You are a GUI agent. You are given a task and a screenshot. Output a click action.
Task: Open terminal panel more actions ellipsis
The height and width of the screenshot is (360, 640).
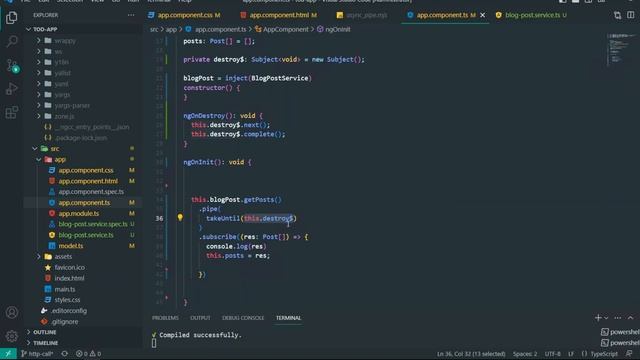coord(618,318)
